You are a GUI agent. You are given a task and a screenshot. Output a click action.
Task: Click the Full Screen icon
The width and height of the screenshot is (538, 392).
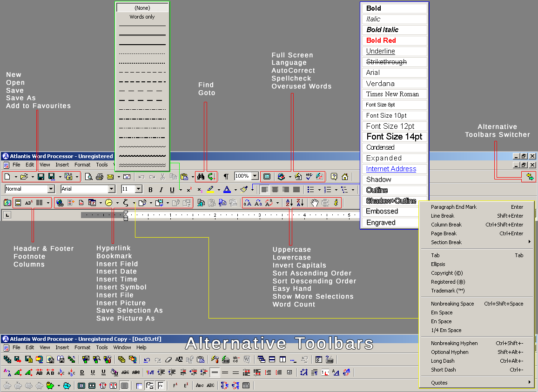tap(267, 177)
